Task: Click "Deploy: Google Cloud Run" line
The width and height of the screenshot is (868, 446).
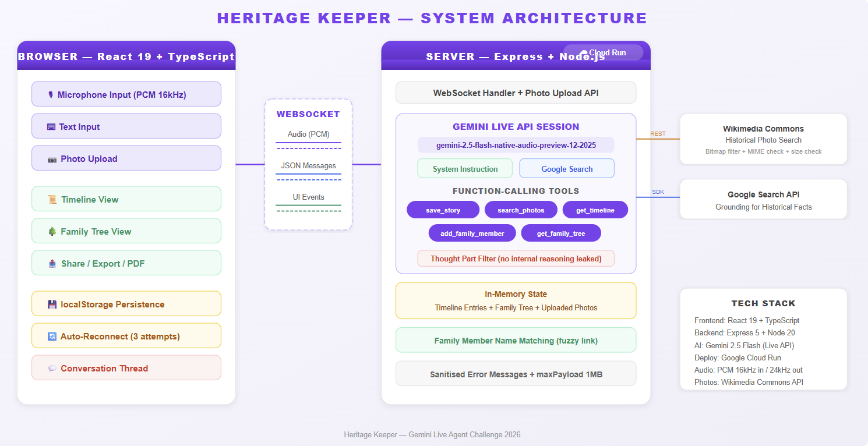Action: pyautogui.click(x=738, y=358)
